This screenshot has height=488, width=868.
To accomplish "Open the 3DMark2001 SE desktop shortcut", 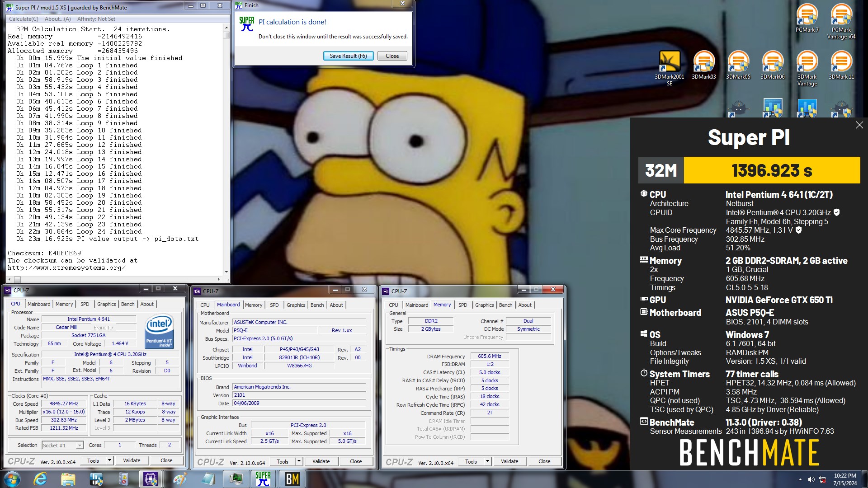I will [670, 68].
